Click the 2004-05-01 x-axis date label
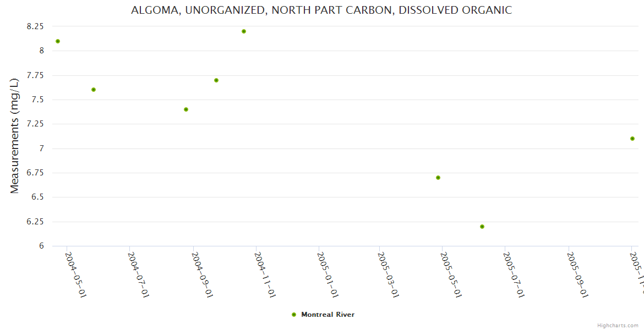This screenshot has height=330, width=644. (77, 274)
